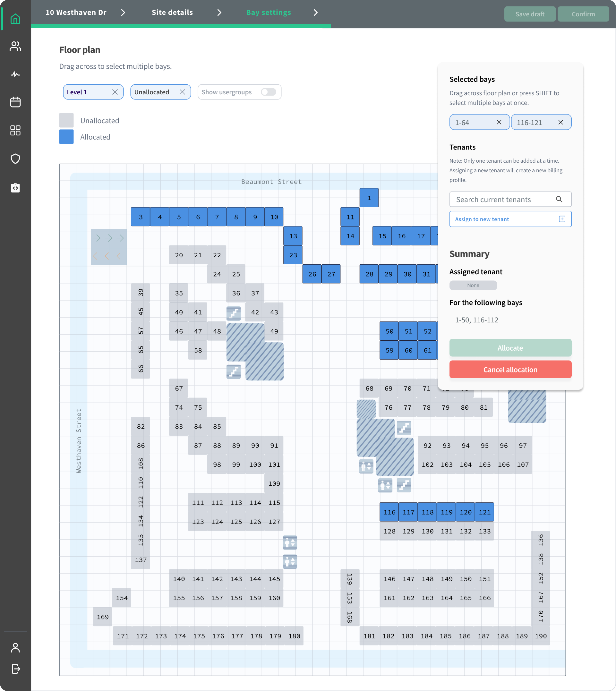Select allocated bay 121
This screenshot has height=691, width=616.
[x=484, y=512]
